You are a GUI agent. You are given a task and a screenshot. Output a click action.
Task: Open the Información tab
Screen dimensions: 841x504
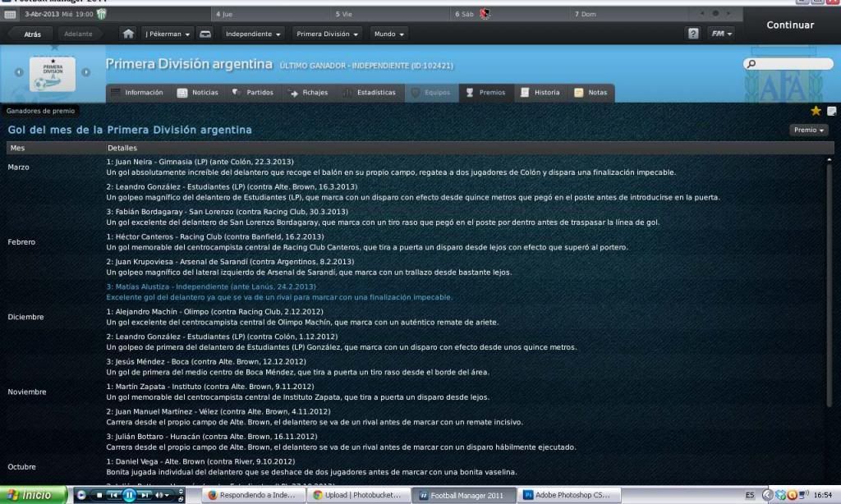[138, 93]
